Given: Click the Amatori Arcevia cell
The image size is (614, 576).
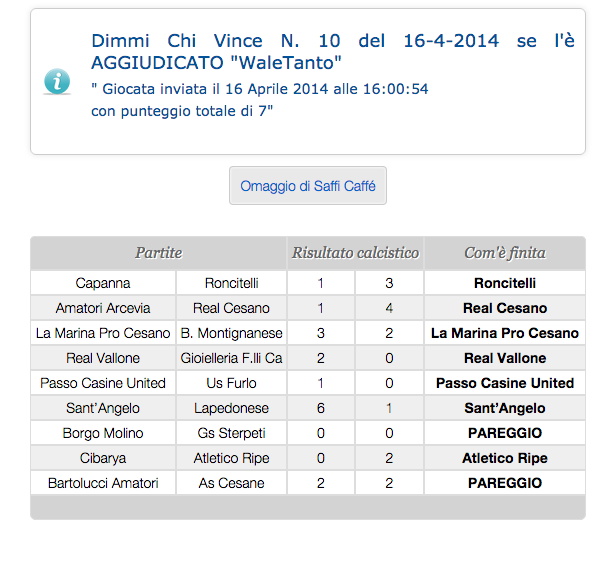Looking at the screenshot, I should click(103, 308).
